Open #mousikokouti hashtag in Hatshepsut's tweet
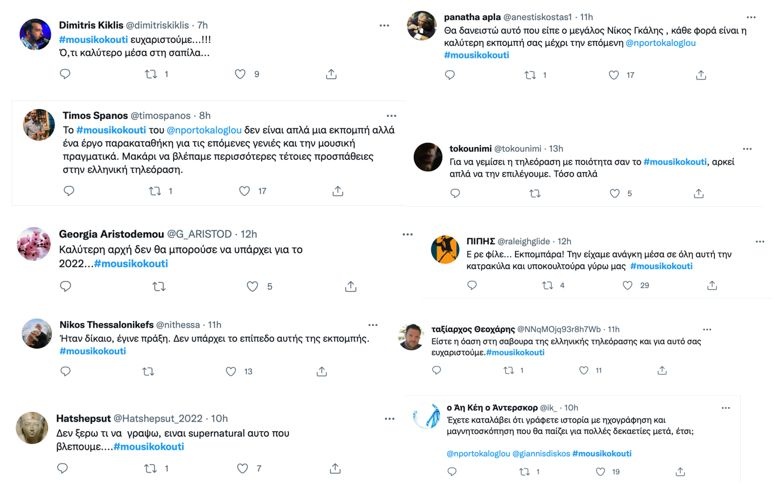Viewport: 775px width, 494px height. 149,446
